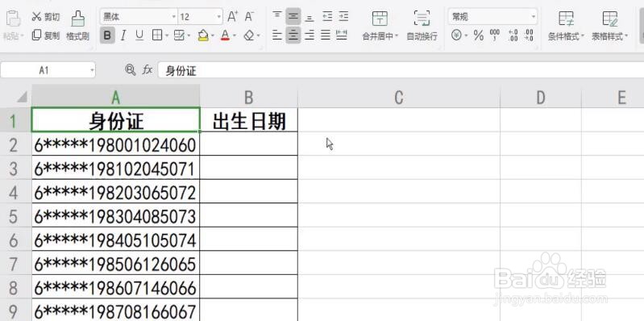Open Table Styles (表格样式)

coord(610,26)
